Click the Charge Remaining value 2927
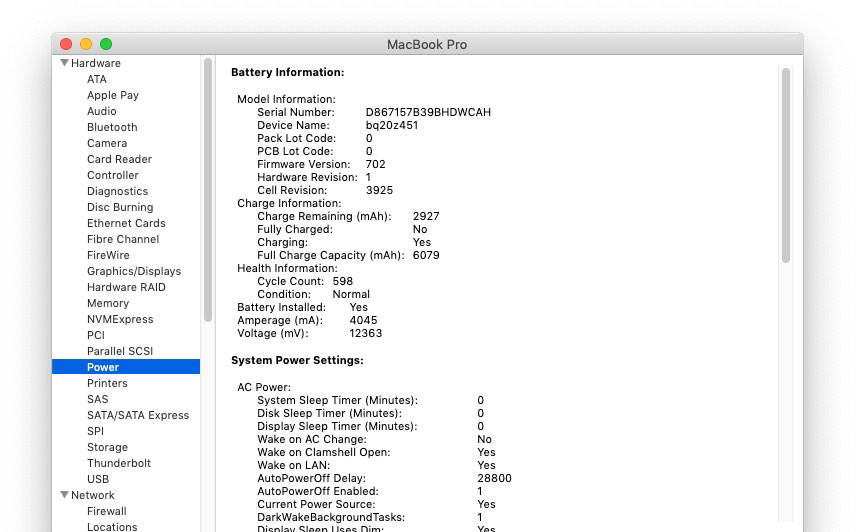This screenshot has height=532, width=857. tap(426, 216)
